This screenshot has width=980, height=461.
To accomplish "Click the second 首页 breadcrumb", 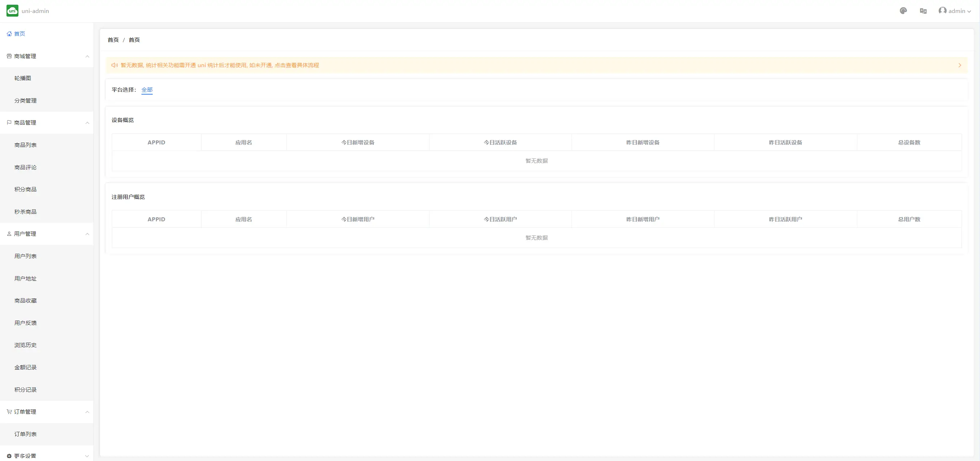I will (x=134, y=40).
